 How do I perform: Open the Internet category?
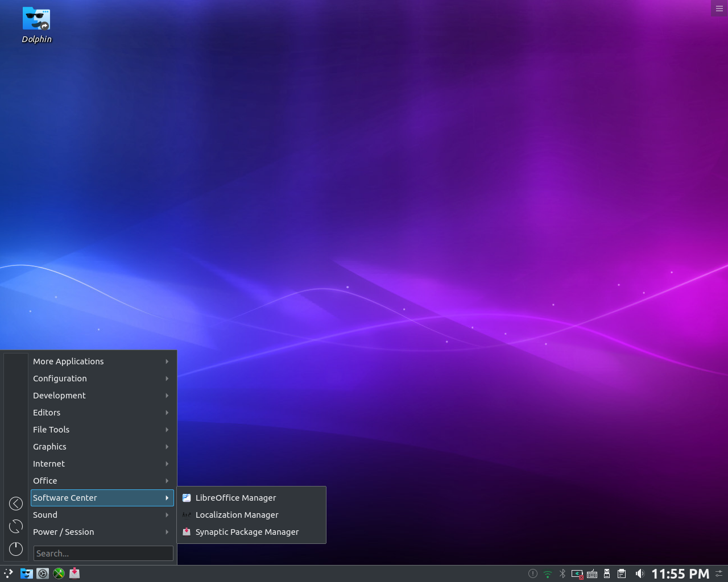[x=102, y=464]
